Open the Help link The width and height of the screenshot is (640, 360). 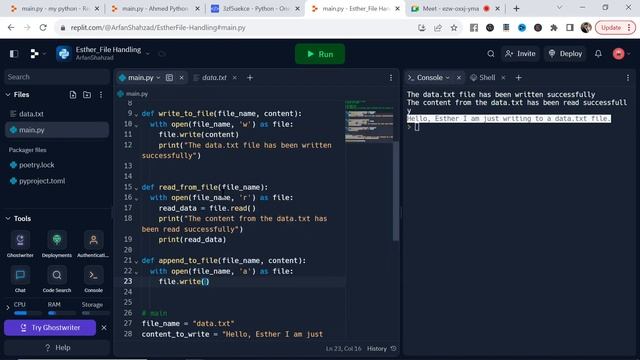[57, 347]
